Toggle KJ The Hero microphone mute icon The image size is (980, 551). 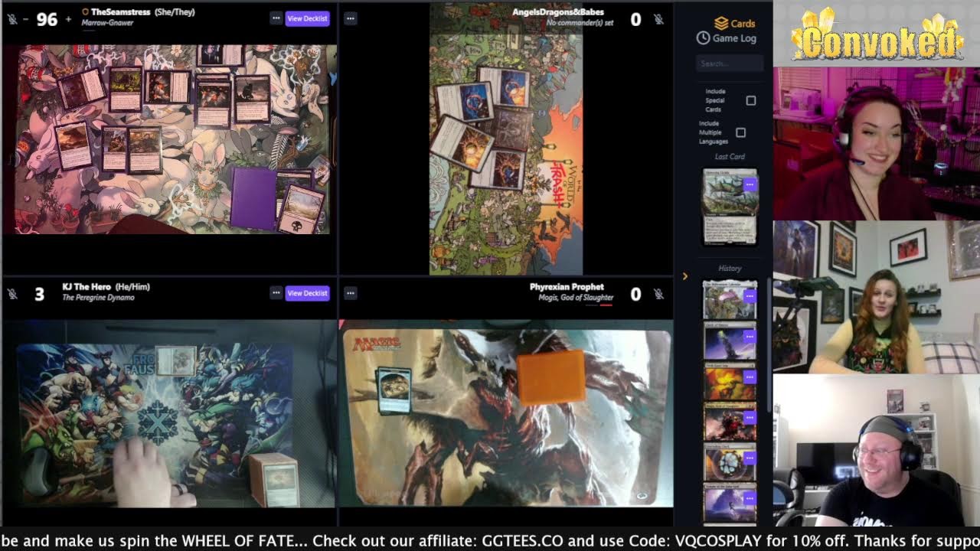(x=12, y=293)
